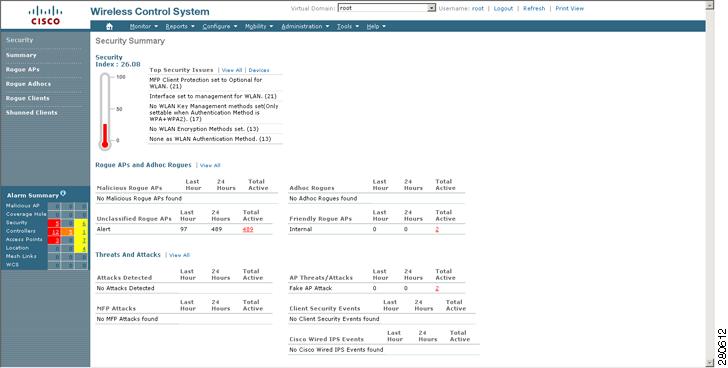Open Alarm Summary info icon
Image resolution: width=728 pixels, height=368 pixels.
63,193
